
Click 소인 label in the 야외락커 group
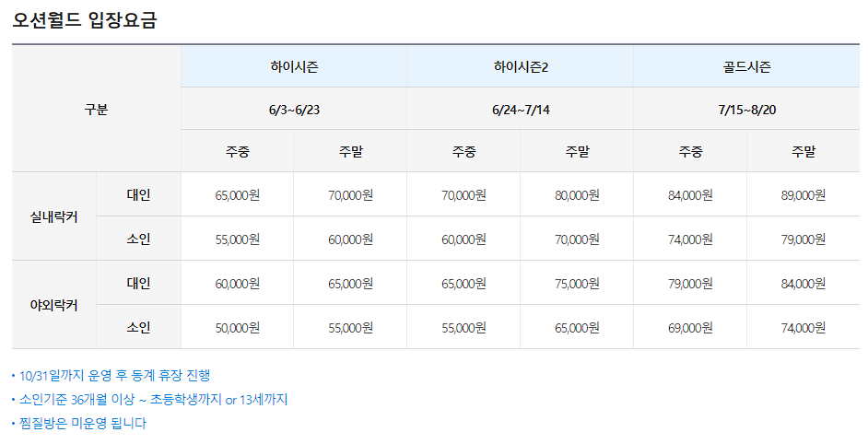pyautogui.click(x=138, y=327)
